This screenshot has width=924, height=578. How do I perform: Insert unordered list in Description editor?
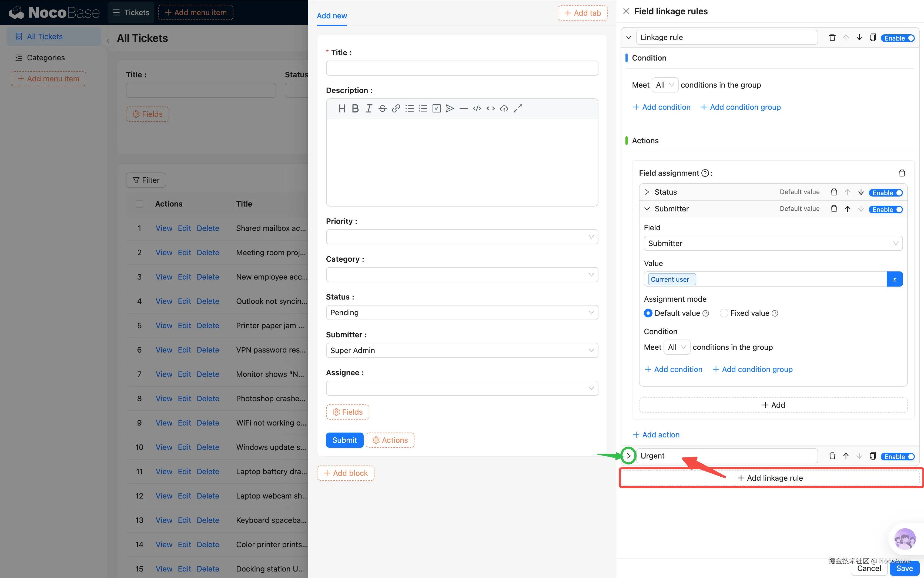(410, 109)
